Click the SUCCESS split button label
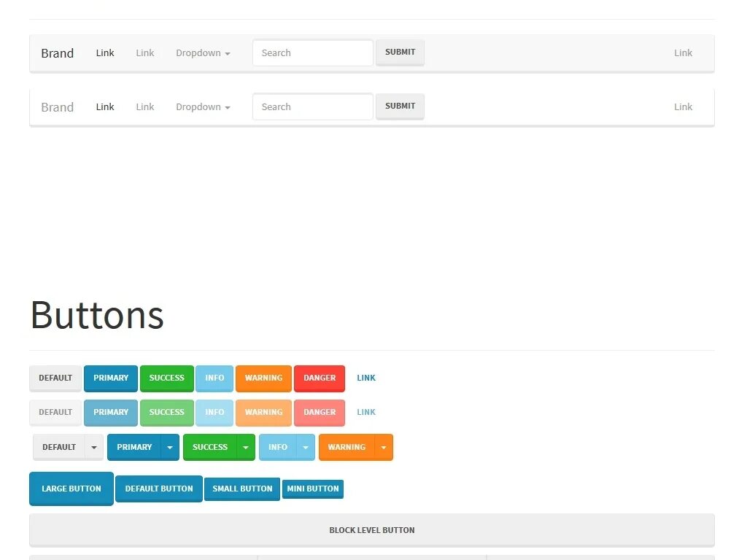The width and height of the screenshot is (747, 560). [209, 447]
